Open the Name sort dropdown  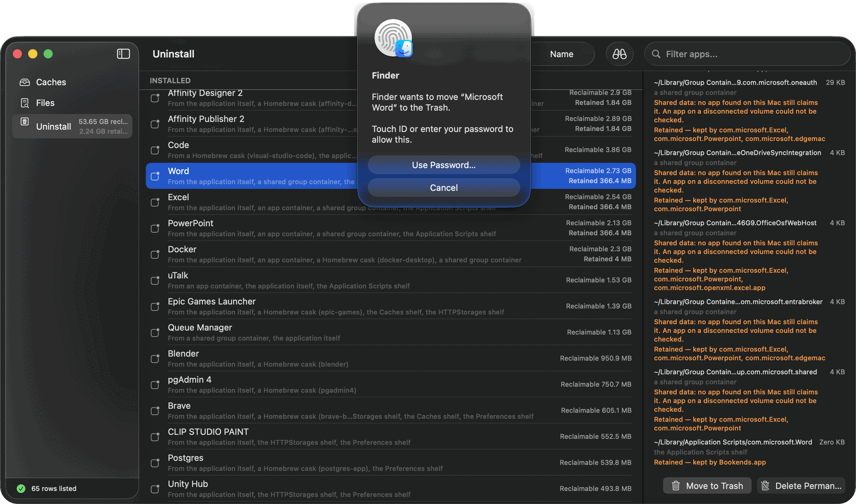pos(562,54)
